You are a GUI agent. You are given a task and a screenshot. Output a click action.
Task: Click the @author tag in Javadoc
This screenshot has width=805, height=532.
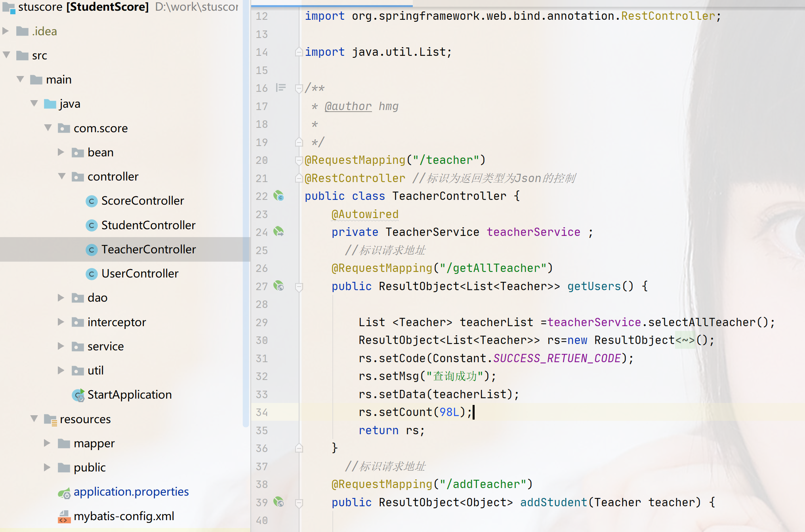(348, 106)
